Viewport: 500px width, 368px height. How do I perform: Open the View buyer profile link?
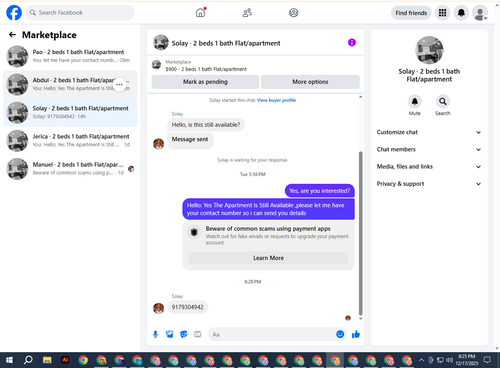(276, 100)
